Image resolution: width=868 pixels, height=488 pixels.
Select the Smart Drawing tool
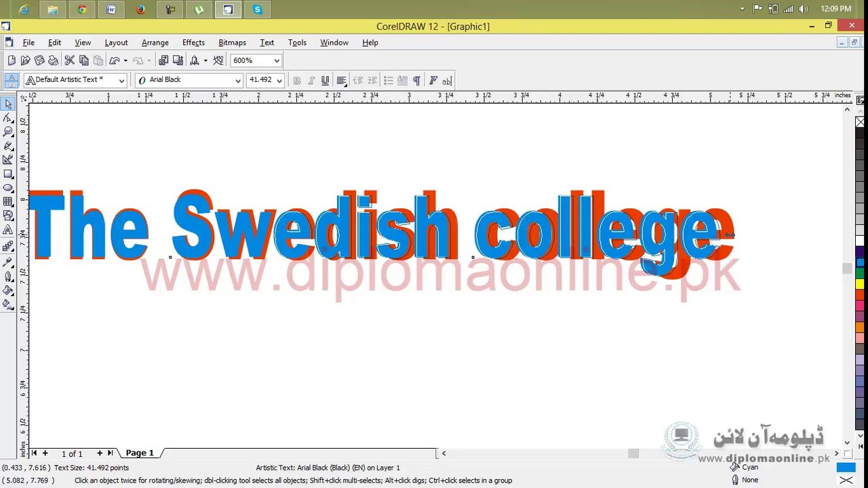(8, 160)
